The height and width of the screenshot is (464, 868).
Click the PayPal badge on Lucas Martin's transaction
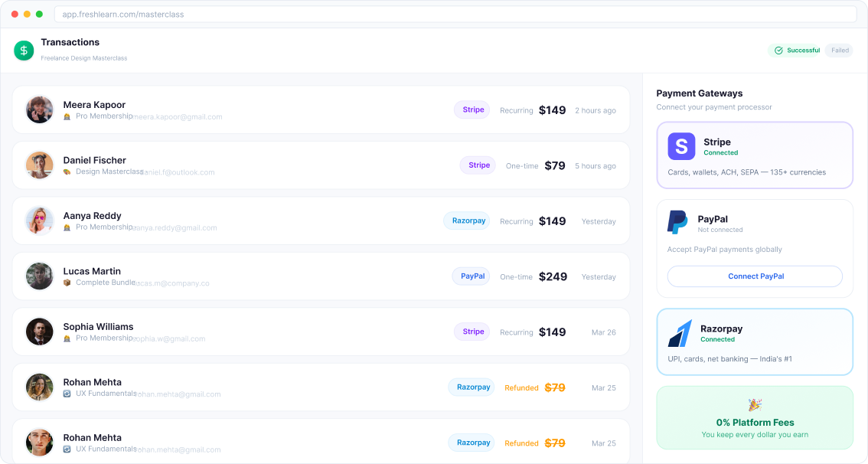coord(471,276)
